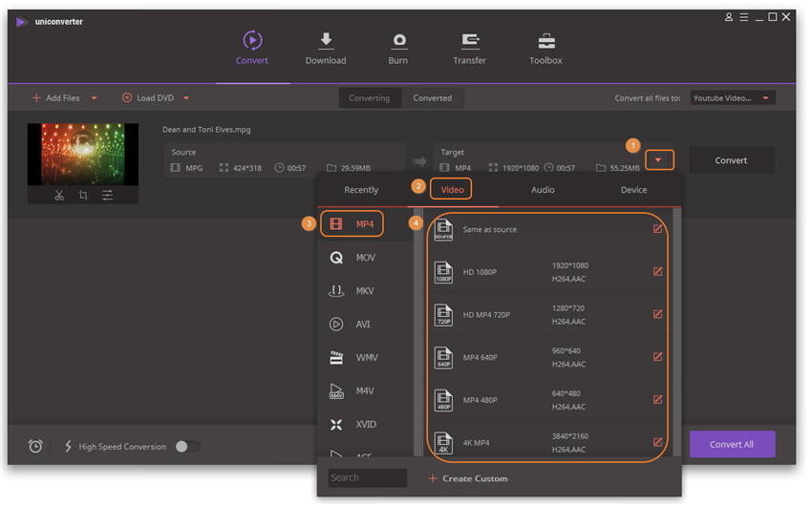The width and height of the screenshot is (812, 506).
Task: Select the MP4 640P preset
Action: [x=546, y=357]
